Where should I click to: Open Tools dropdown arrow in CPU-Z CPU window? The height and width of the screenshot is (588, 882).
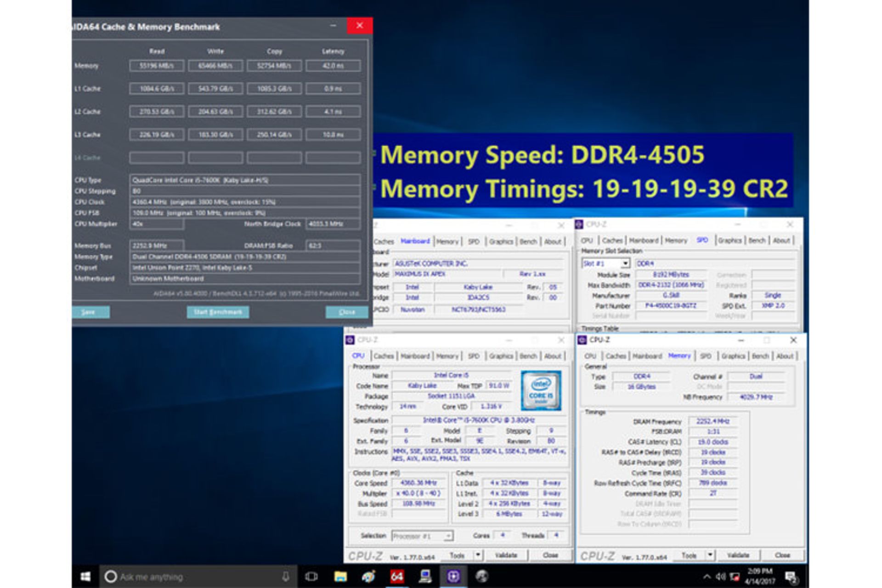(x=478, y=555)
